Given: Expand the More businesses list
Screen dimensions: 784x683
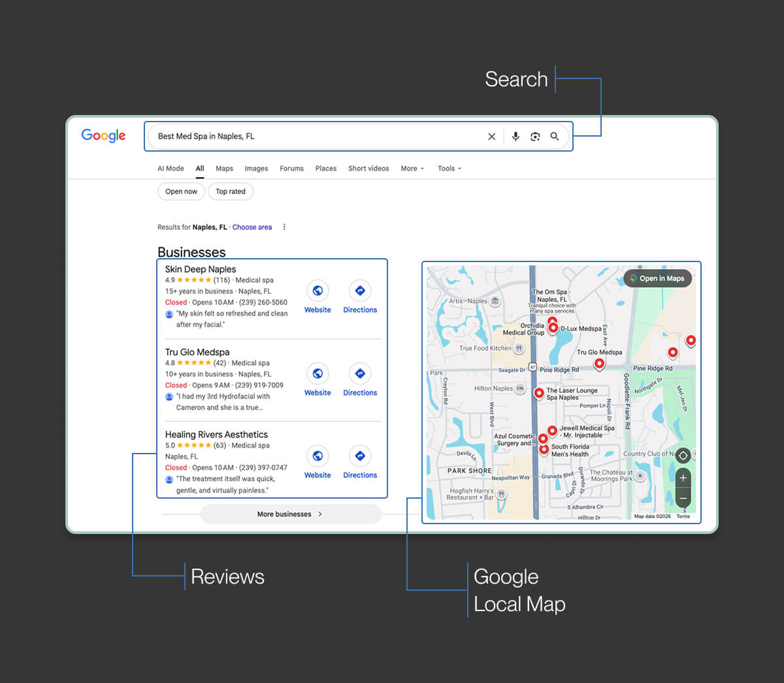Looking at the screenshot, I should tap(291, 514).
